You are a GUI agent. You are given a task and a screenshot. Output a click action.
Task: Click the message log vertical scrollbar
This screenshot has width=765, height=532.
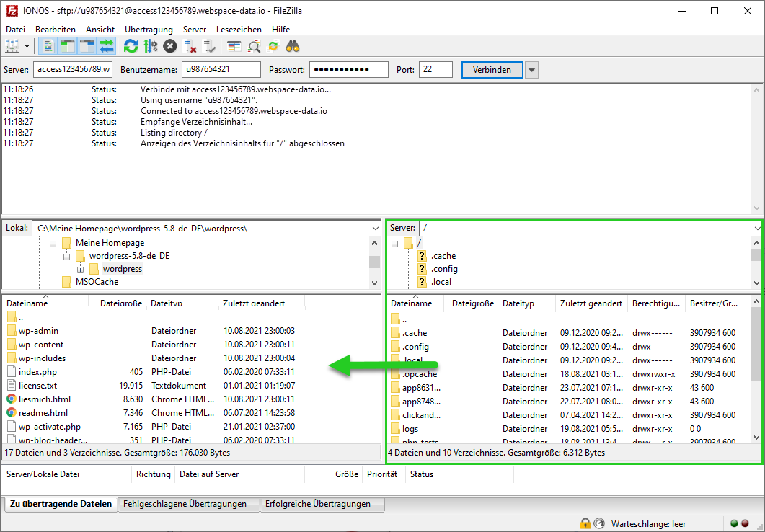756,148
